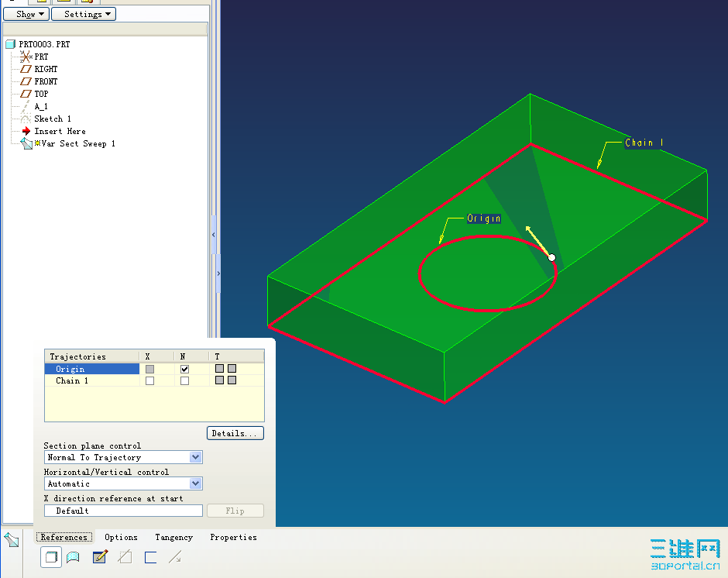Click the N column header
This screenshot has width=728, height=578.
click(x=192, y=356)
